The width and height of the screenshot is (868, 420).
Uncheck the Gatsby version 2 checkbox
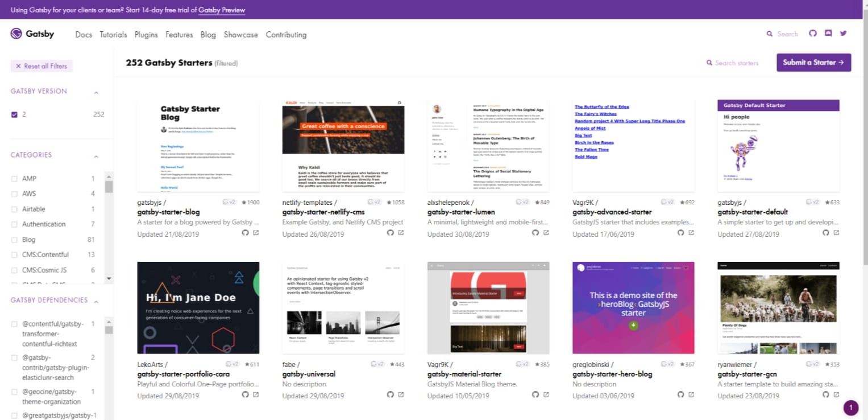coord(14,114)
